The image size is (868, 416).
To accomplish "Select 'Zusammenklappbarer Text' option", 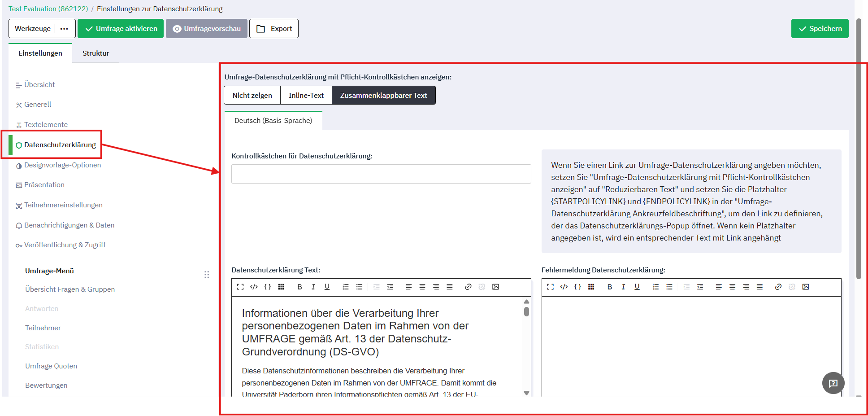I will [383, 95].
